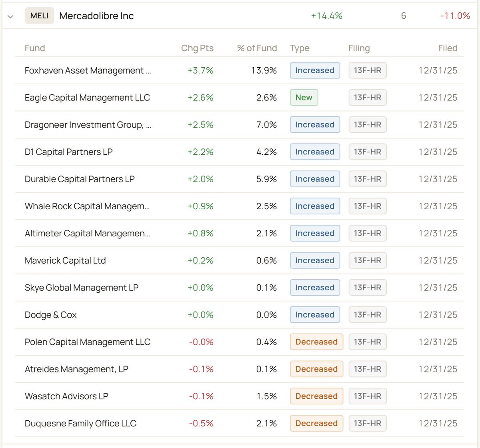Select the +14.4% value in MELI header
The width and height of the screenshot is (480, 448).
pos(327,16)
